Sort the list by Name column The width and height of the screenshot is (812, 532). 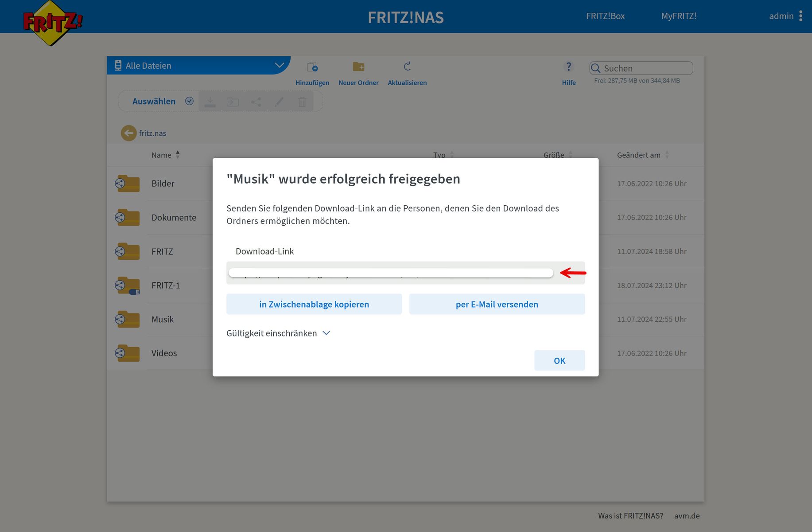pyautogui.click(x=165, y=155)
